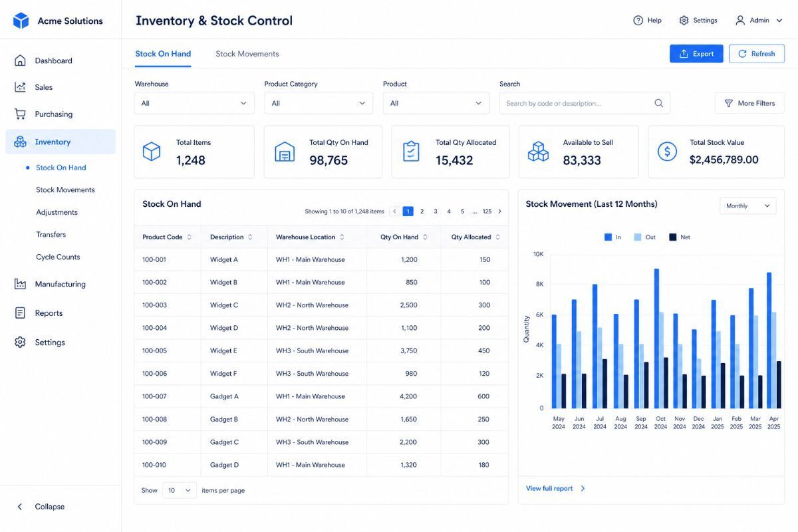
Task: Switch to the Stock Movements tab
Action: pyautogui.click(x=247, y=54)
